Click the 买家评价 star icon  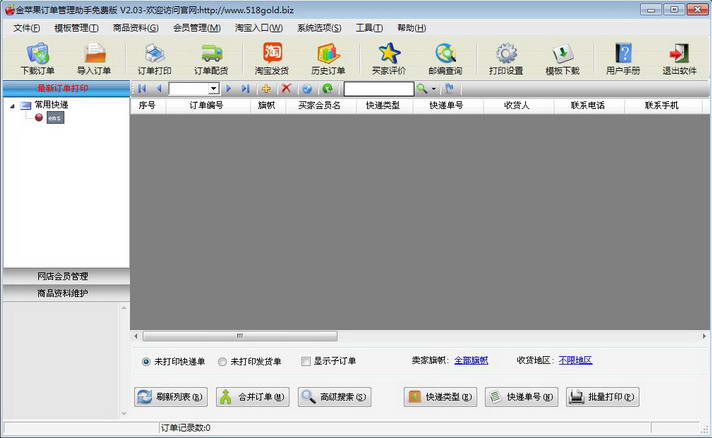[x=389, y=59]
